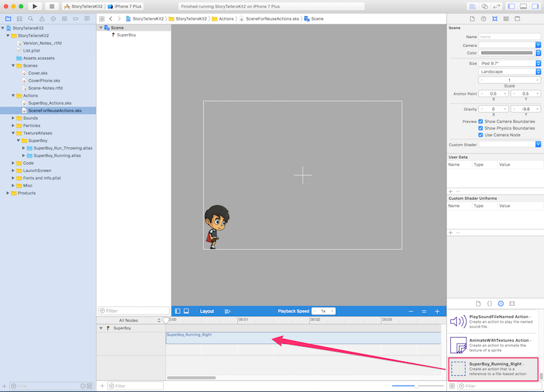Switch to the Assistant editor
Viewport: 544px width, 392px height.
(x=485, y=6)
